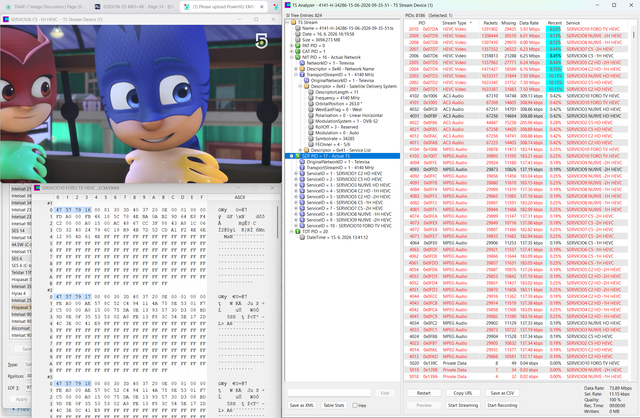Click the TransportStreamID = 1 icon under SDT
The height and width of the screenshot is (418, 640).
[302, 168]
